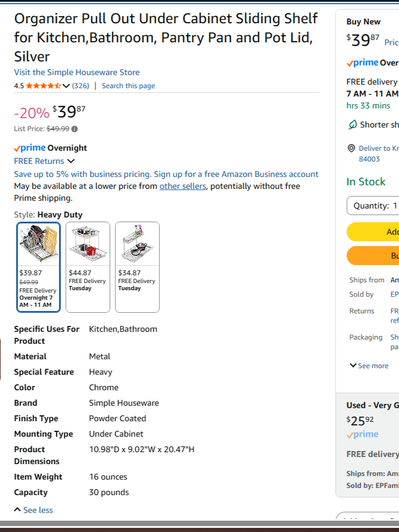Click the green leaf Shorter shipping icon
399x532 pixels.
353,125
